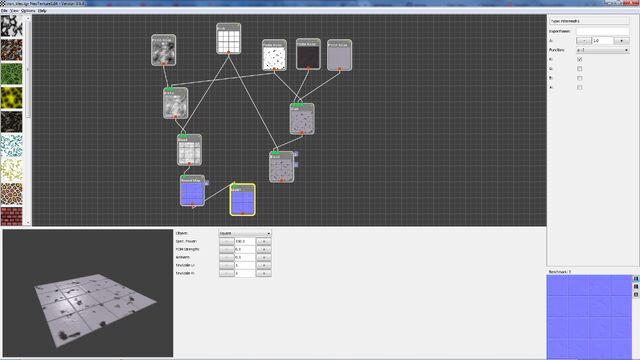Click the right arrow next to value 1.0

coord(621,41)
